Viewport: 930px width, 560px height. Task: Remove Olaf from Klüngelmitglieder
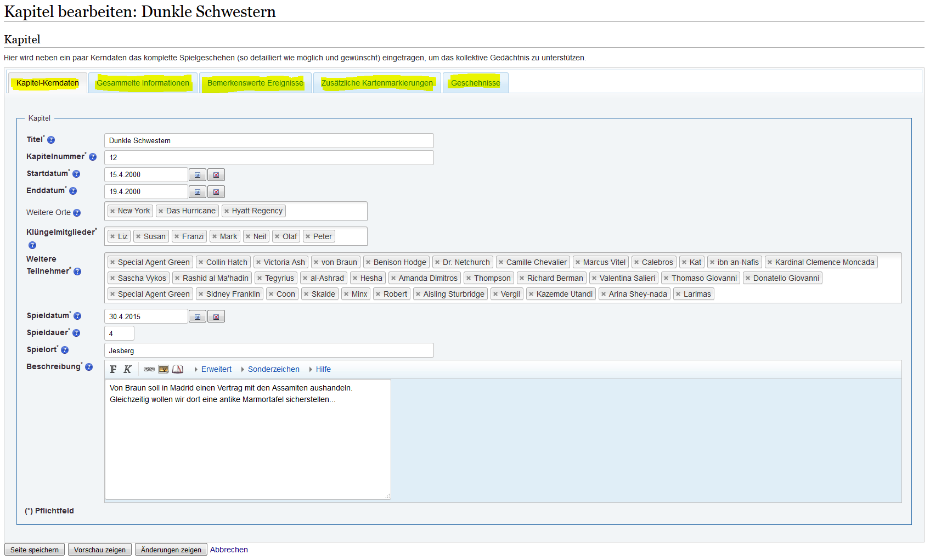pos(277,237)
